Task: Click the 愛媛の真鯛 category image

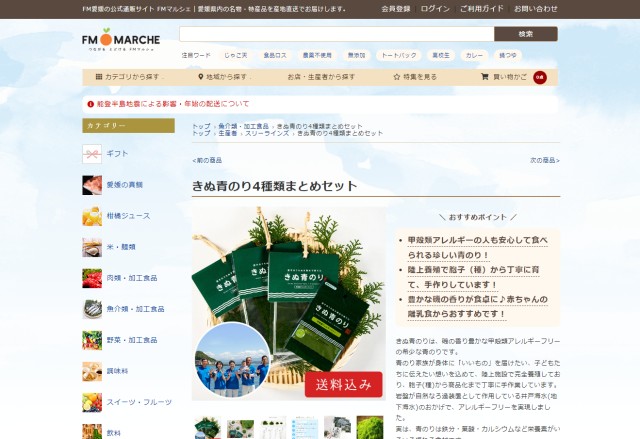Action: (x=92, y=185)
